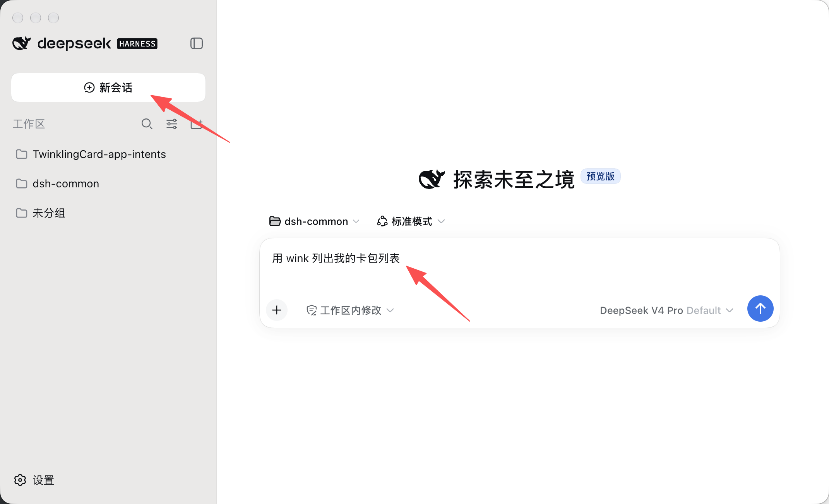Click the folder icon beside 未分组
Viewport: 829px width, 504px height.
[x=22, y=213]
